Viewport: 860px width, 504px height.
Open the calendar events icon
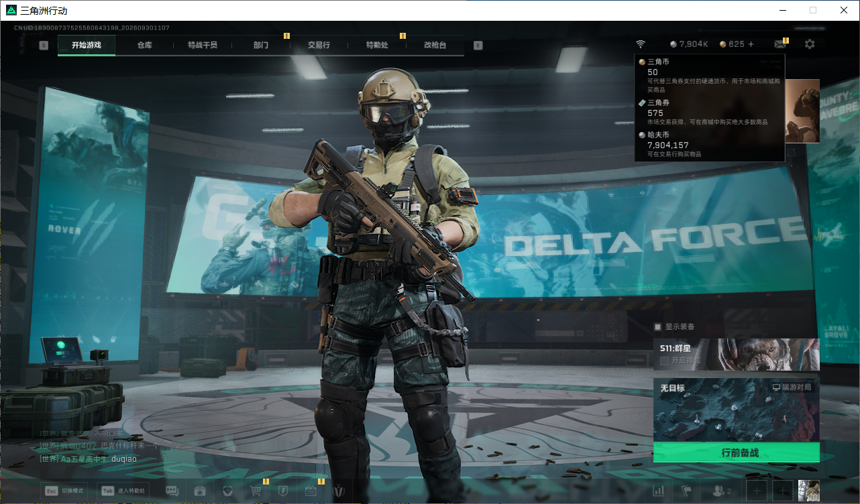(x=311, y=491)
